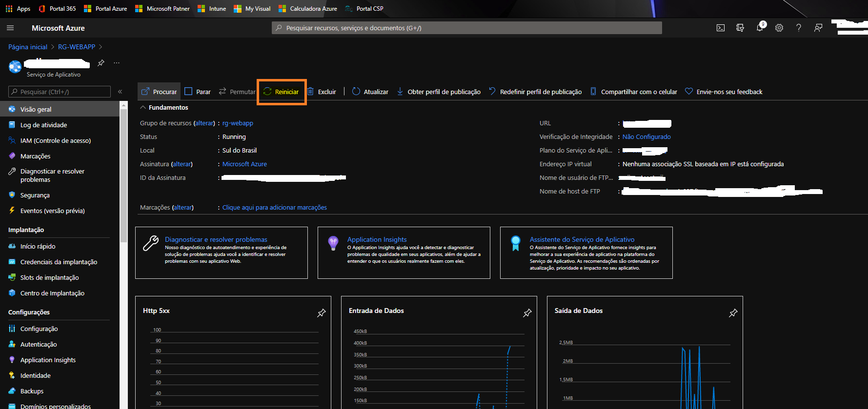Open the Azure portal hamburger menu
The height and width of the screenshot is (409, 868).
point(10,28)
